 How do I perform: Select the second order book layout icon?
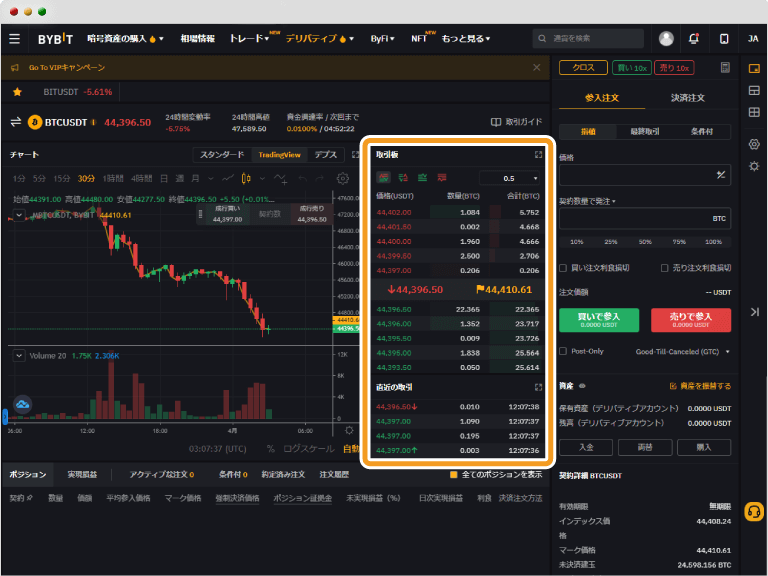(x=403, y=177)
